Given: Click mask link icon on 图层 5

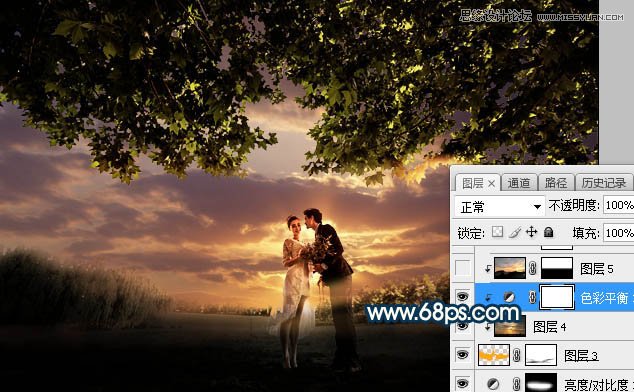Looking at the screenshot, I should 533,268.
